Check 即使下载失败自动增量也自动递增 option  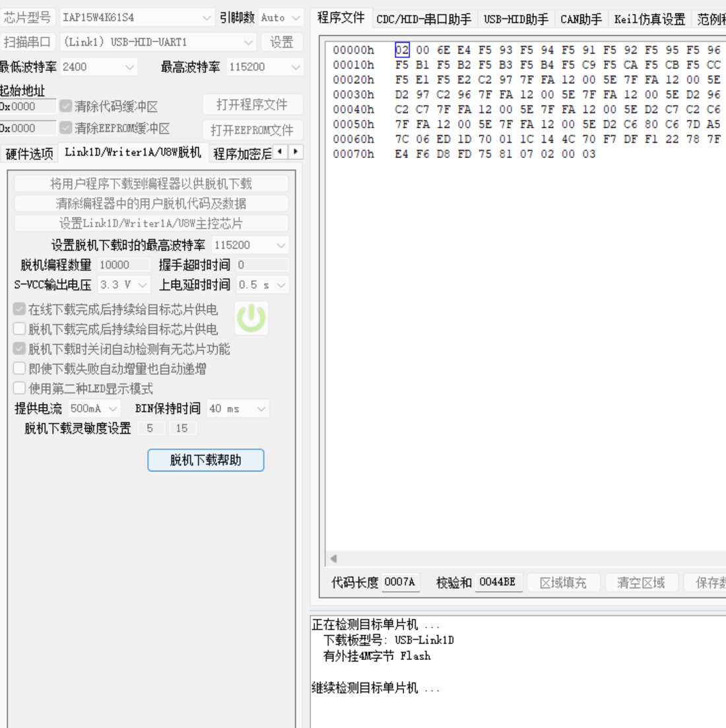coord(20,368)
